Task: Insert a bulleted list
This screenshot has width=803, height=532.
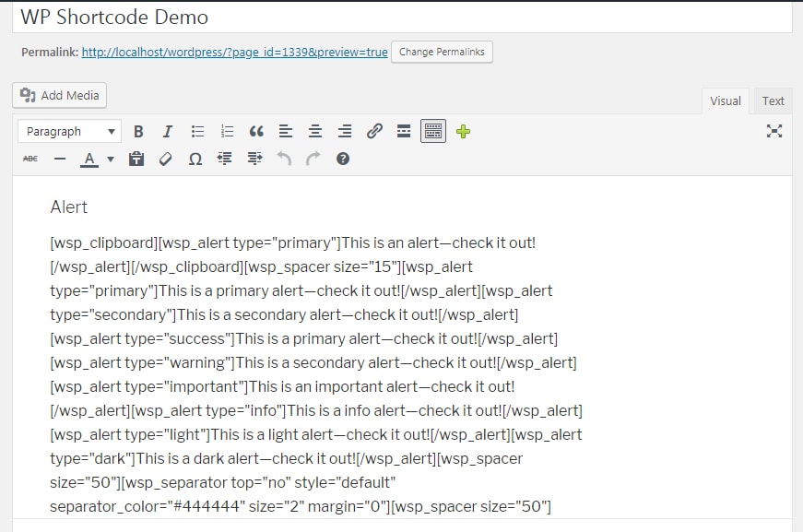Action: point(197,132)
